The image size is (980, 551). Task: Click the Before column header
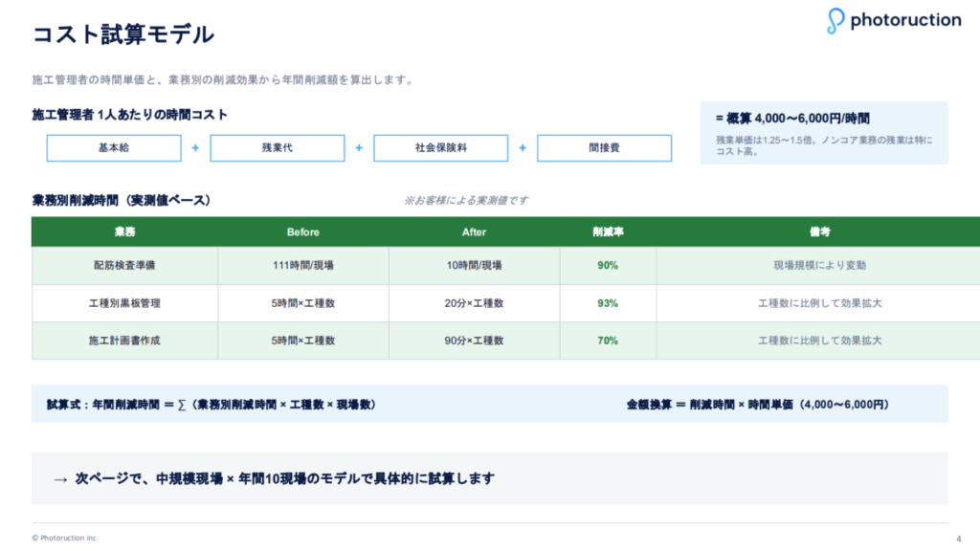303,231
